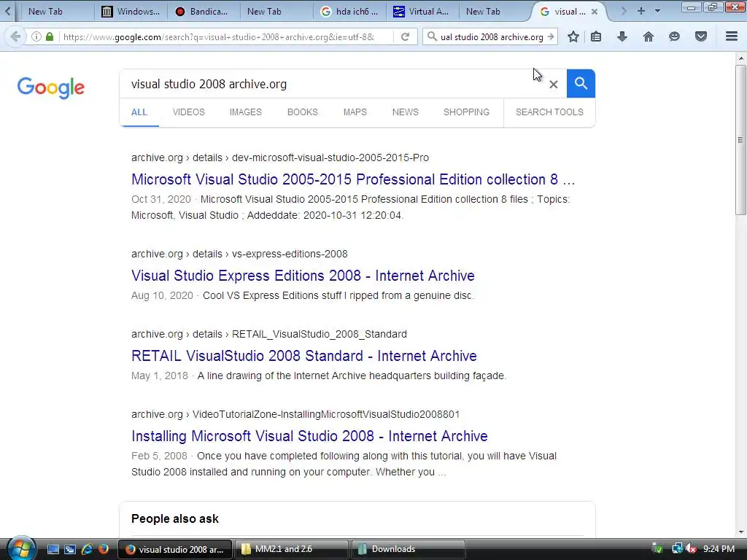
Task: Click the Show Desktop quick launch icon
Action: 53,549
